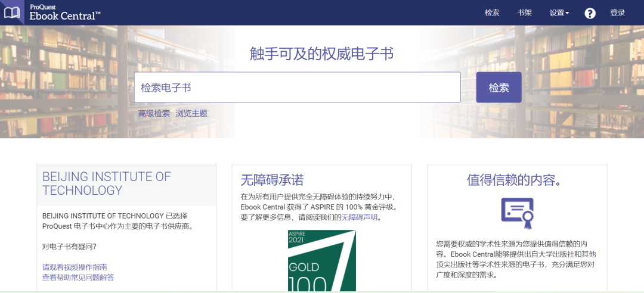
Task: Focus the 检索电子书 search field
Action: click(x=298, y=88)
